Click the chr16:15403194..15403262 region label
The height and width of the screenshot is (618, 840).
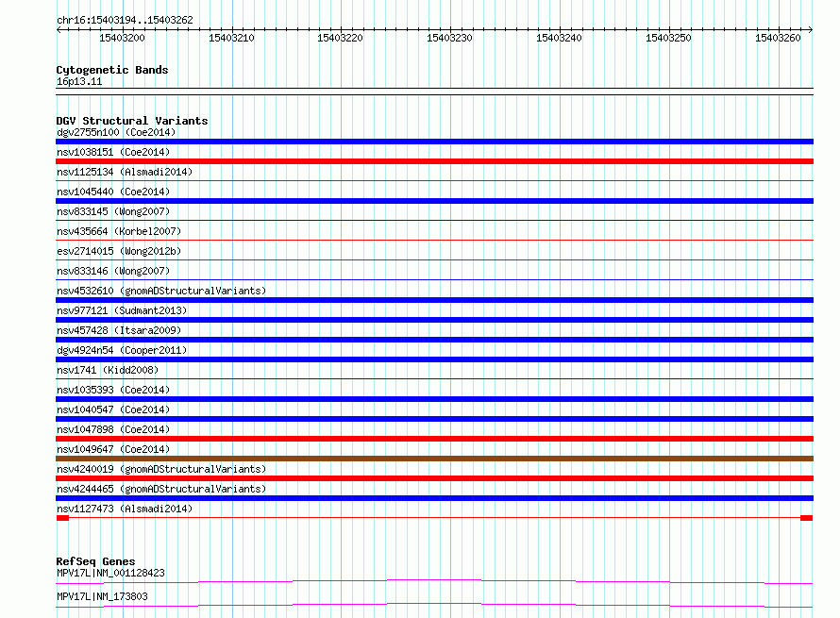coord(125,20)
